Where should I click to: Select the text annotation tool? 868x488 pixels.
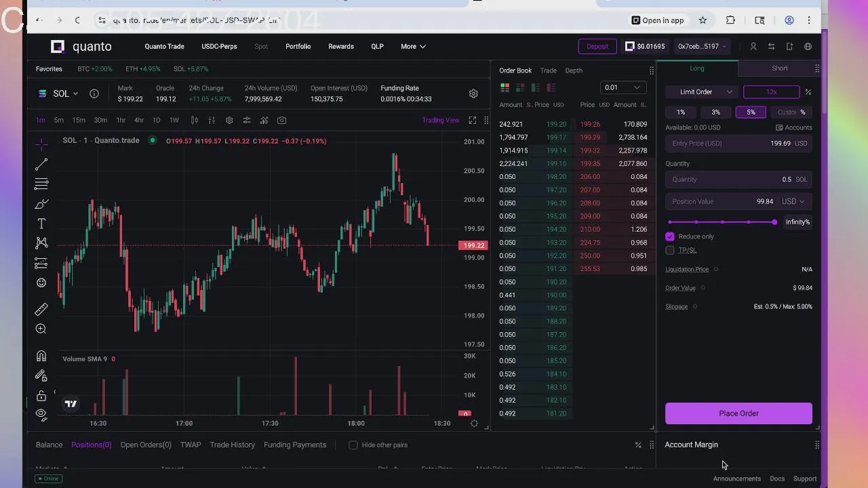41,224
